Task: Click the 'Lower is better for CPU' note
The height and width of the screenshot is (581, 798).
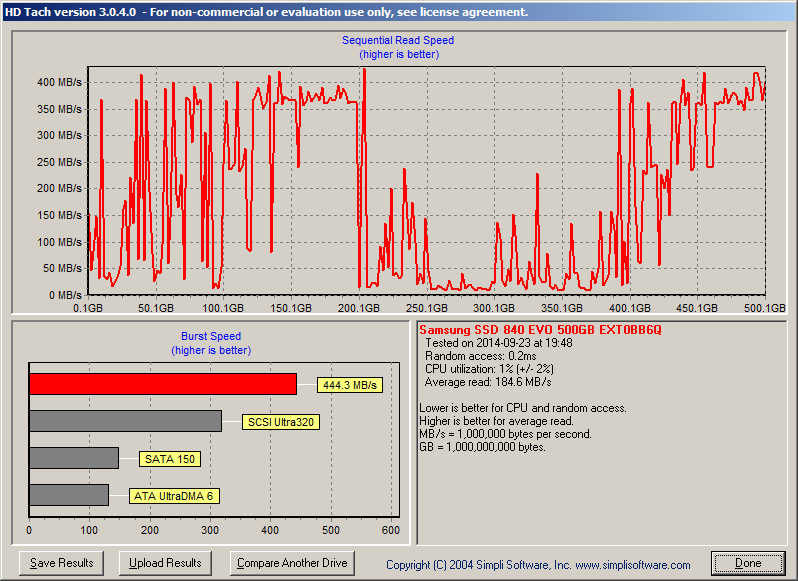Action: 523,408
